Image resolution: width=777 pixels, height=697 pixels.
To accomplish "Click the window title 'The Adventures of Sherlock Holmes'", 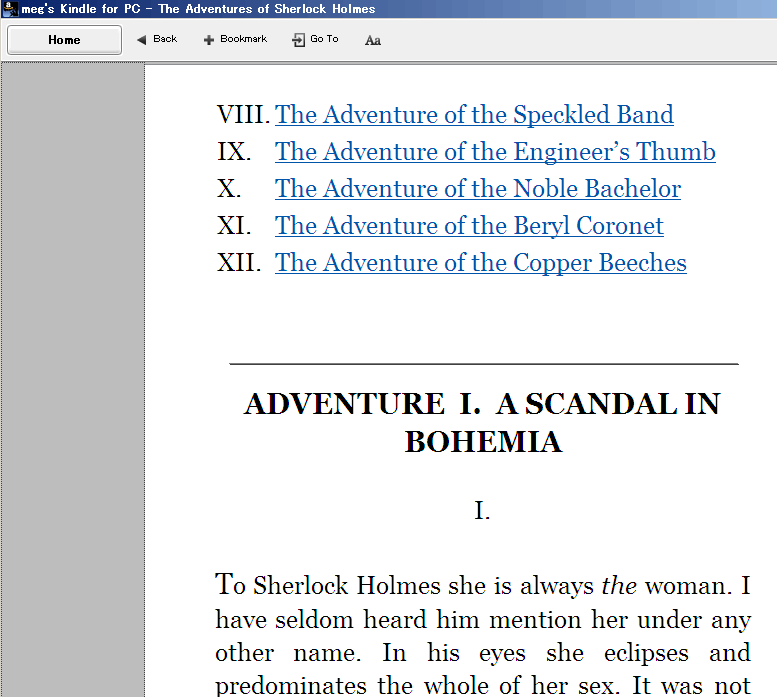I will pyautogui.click(x=267, y=9).
